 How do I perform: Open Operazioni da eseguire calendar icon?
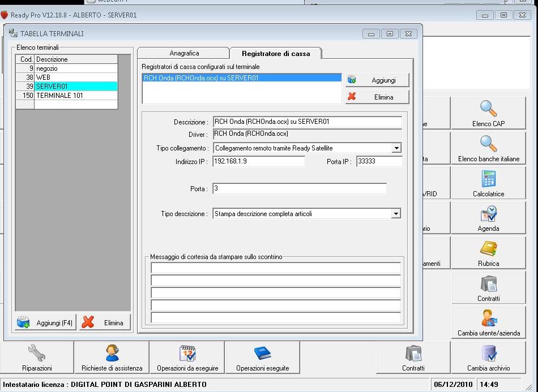(187, 354)
